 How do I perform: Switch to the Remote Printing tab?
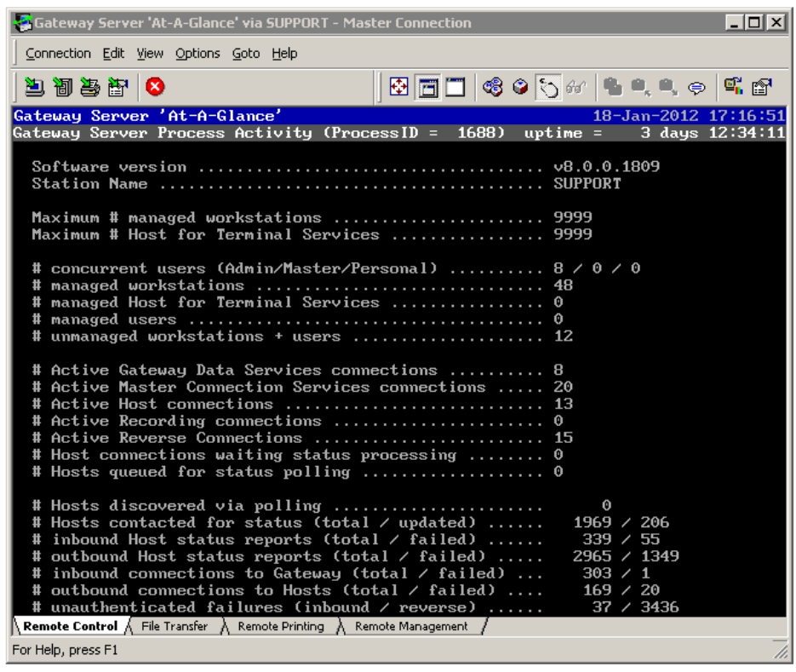point(281,626)
